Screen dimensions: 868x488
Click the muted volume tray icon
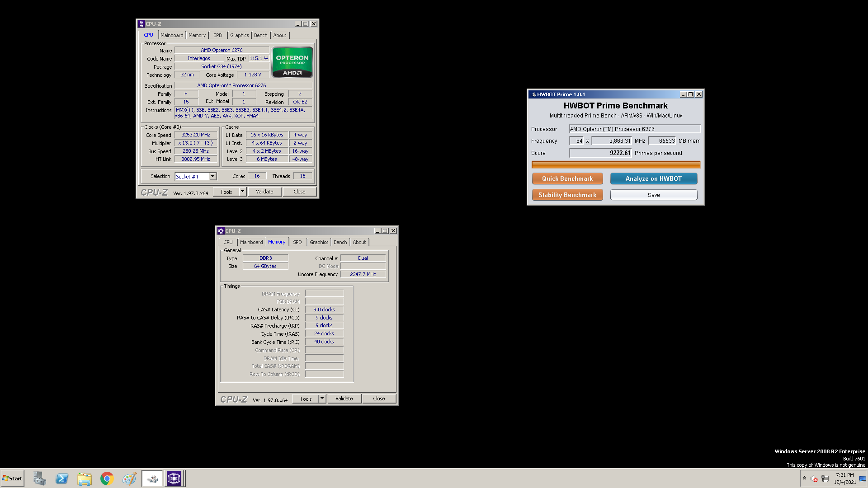(x=814, y=479)
